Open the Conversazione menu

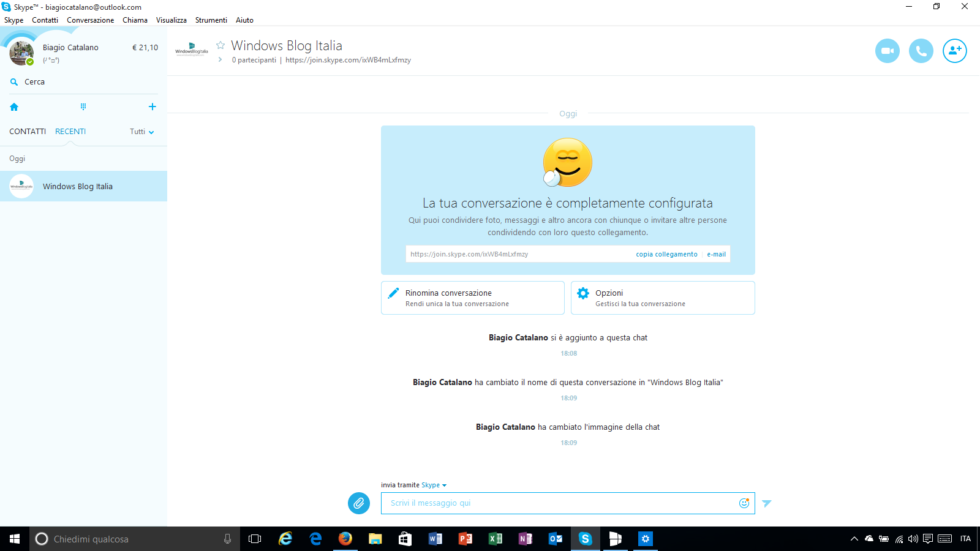point(90,20)
